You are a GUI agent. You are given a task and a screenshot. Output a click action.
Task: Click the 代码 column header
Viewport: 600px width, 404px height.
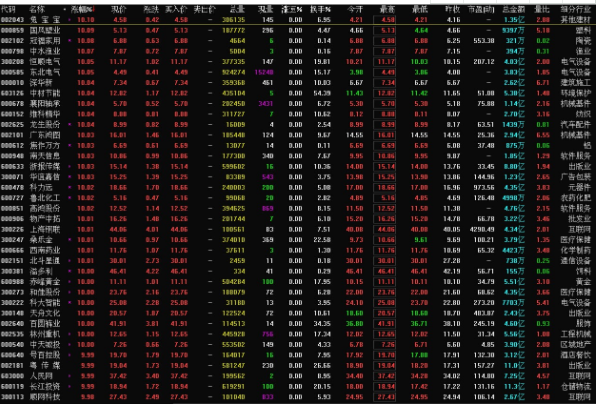pyautogui.click(x=10, y=7)
